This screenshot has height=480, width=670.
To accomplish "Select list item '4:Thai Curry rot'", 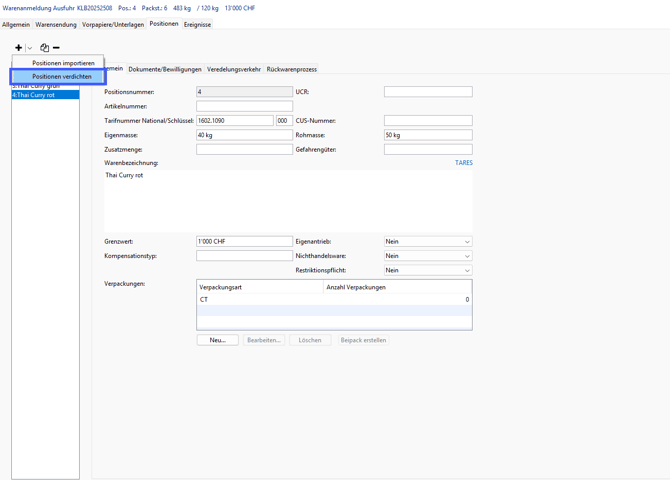I will (45, 95).
